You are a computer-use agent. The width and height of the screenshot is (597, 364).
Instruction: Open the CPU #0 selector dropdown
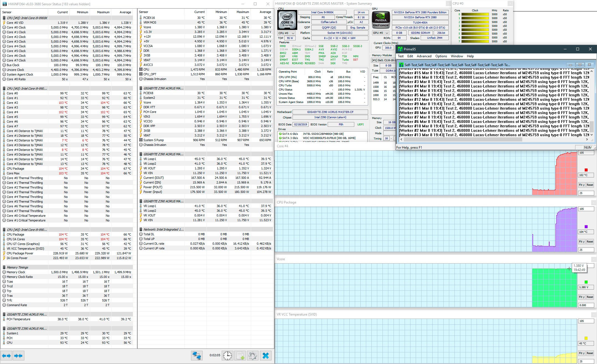tap(286, 33)
